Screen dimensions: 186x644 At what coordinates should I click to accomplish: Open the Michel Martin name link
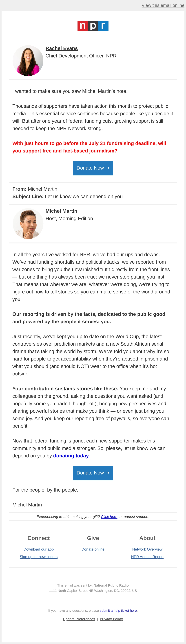click(61, 211)
